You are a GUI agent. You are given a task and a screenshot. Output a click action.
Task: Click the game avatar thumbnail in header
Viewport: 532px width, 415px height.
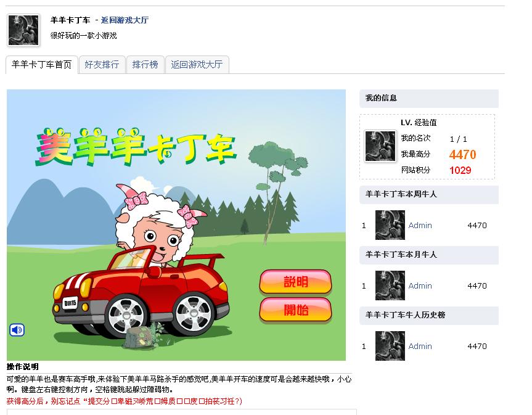pos(23,30)
